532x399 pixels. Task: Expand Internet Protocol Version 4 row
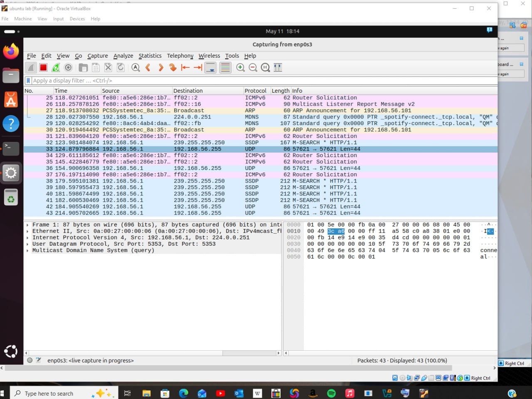[x=27, y=238]
